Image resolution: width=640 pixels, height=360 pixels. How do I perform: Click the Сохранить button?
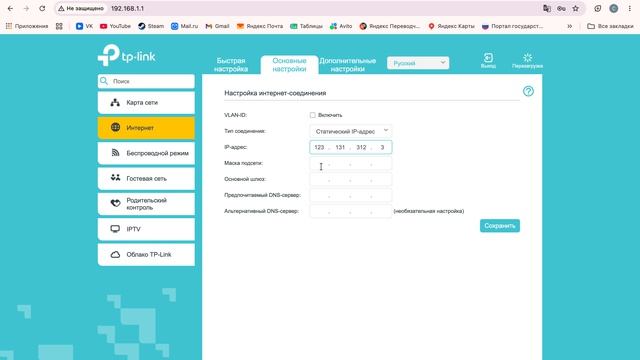pos(500,226)
